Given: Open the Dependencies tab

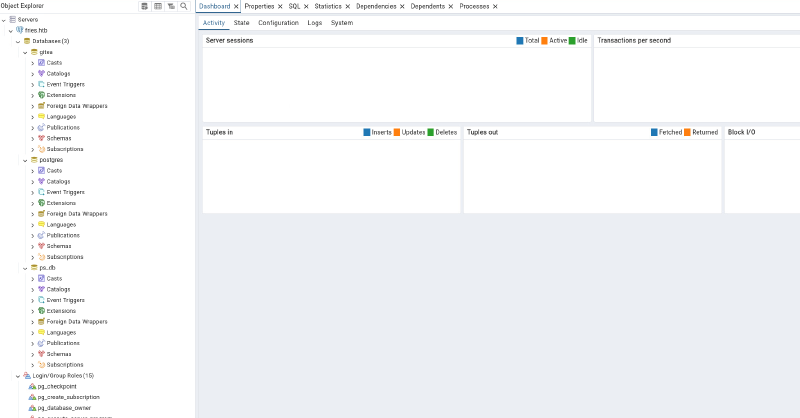Looking at the screenshot, I should 376,6.
